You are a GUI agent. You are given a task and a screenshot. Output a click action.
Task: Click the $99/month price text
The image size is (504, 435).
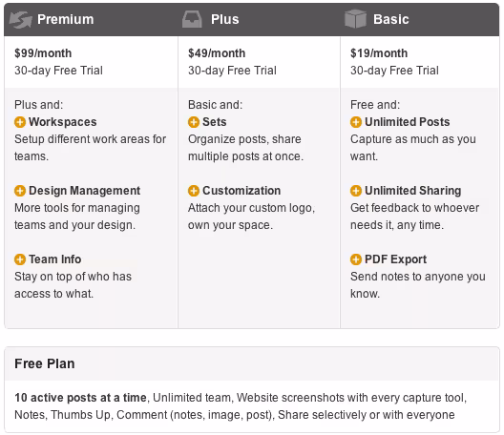[x=43, y=53]
